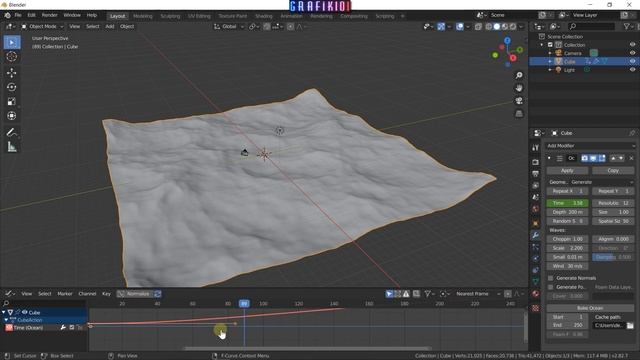Click the Time 3.58 field
The image size is (640, 360).
[567, 203]
